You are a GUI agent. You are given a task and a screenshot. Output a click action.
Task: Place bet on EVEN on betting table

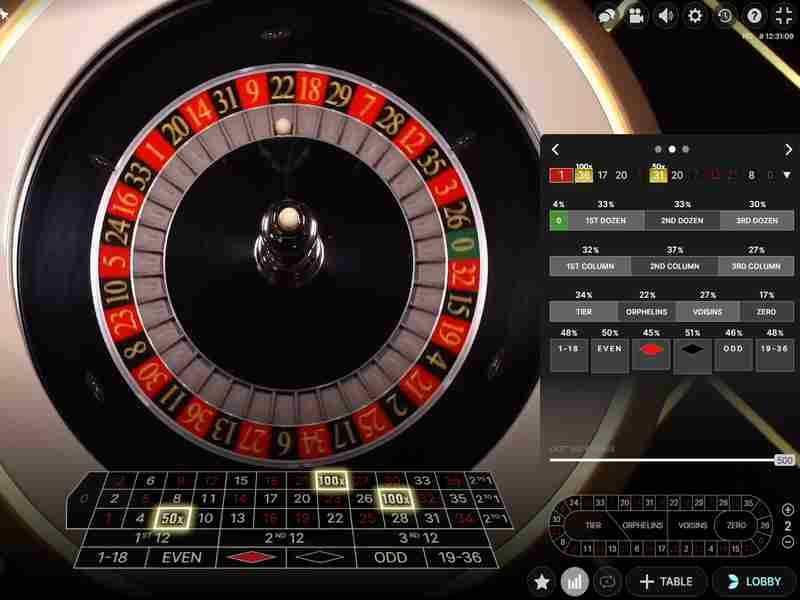[182, 558]
